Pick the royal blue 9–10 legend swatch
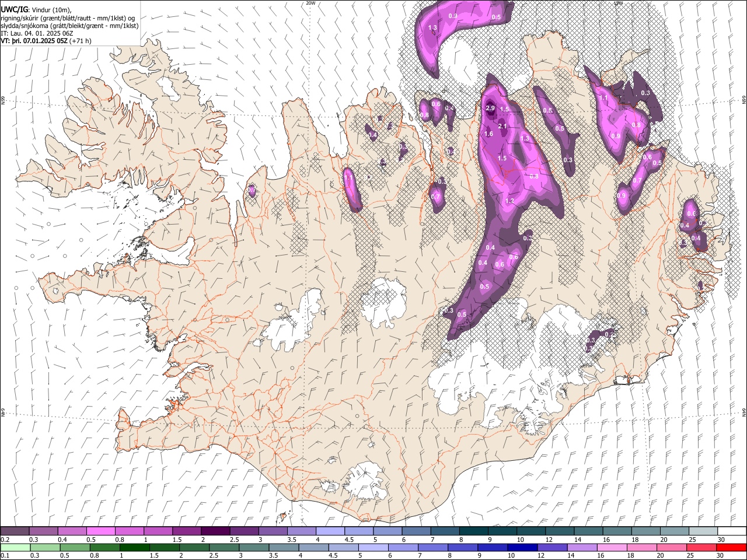Viewport: 747px width, 560px height. tap(493, 547)
